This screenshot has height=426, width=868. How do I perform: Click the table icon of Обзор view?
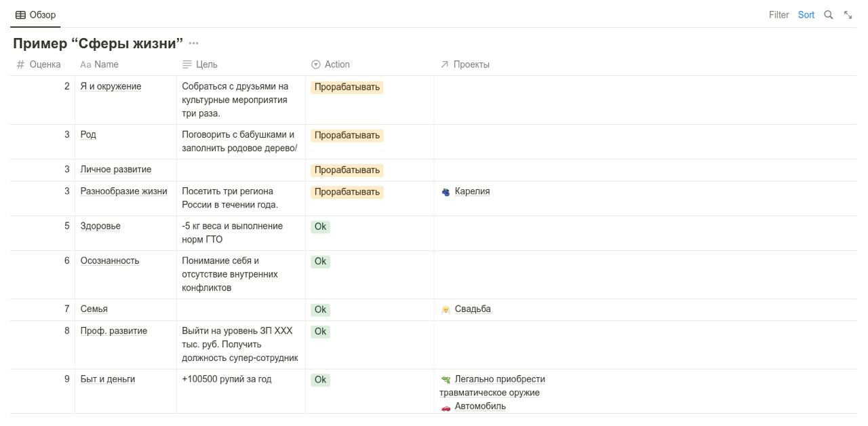click(x=20, y=15)
